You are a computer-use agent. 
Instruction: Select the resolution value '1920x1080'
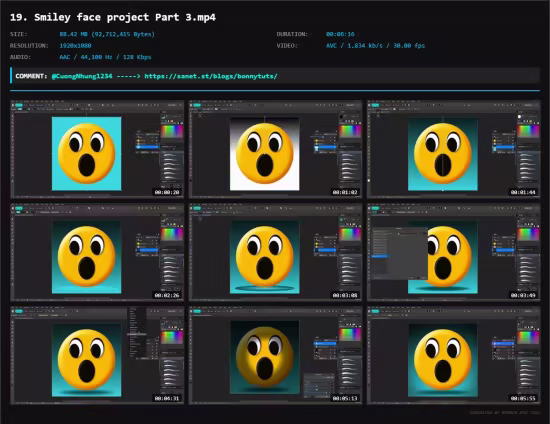point(75,46)
